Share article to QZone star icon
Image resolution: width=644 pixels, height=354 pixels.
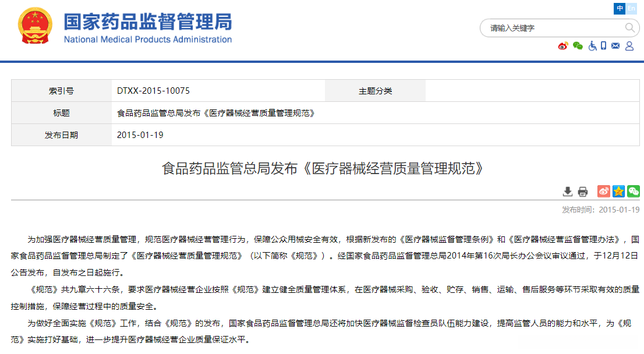pos(618,191)
